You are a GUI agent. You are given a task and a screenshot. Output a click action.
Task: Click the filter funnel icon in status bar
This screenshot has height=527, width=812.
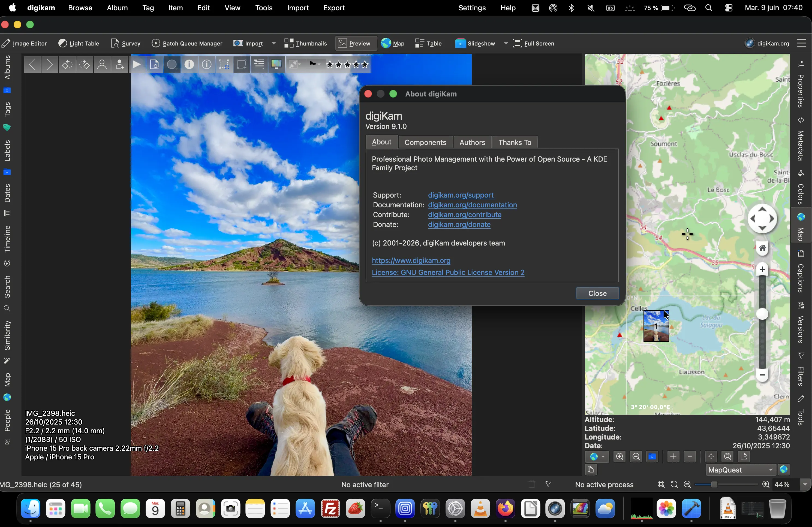548,484
